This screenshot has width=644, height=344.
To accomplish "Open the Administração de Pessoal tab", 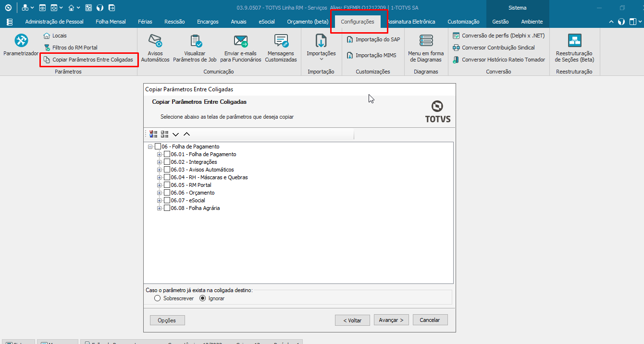I will click(54, 22).
